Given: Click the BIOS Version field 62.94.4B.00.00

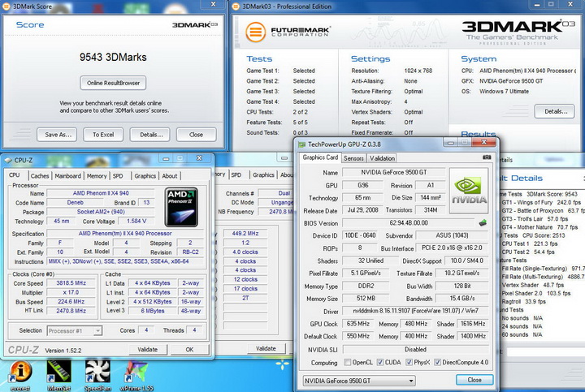Looking at the screenshot, I should point(409,223).
